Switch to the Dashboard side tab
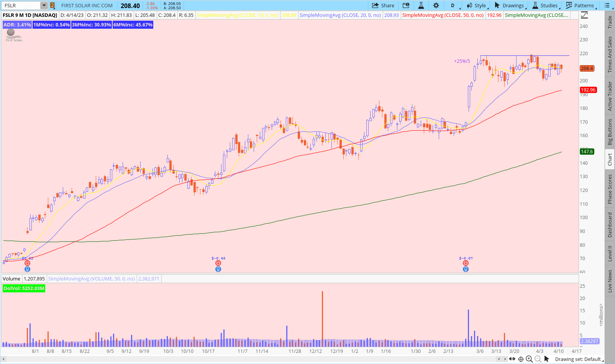615x364 pixels. [x=610, y=225]
